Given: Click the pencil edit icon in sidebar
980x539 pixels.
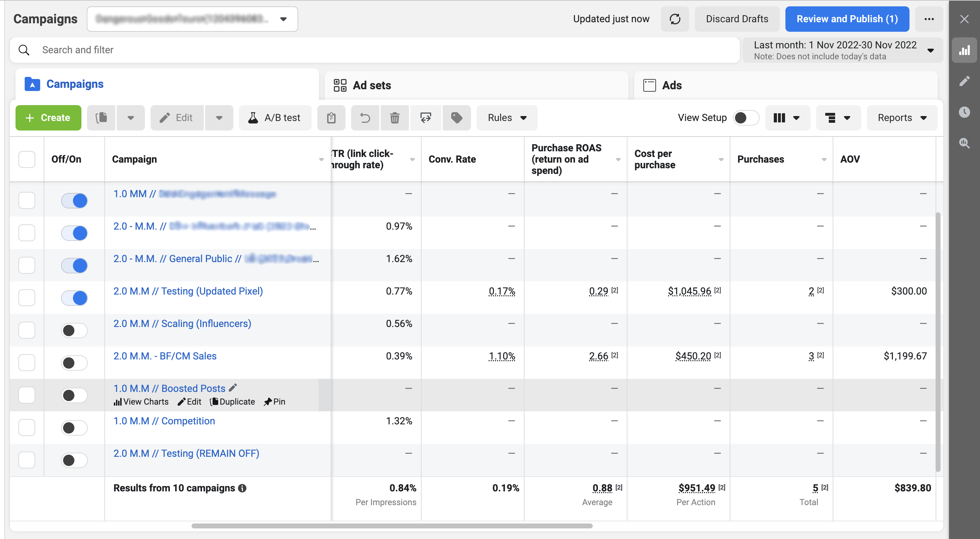Looking at the screenshot, I should point(964,81).
